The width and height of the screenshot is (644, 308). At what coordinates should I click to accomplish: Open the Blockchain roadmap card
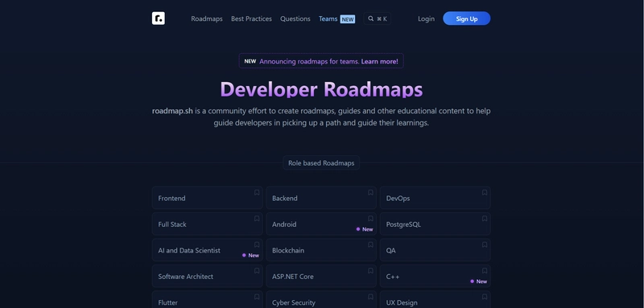click(321, 250)
